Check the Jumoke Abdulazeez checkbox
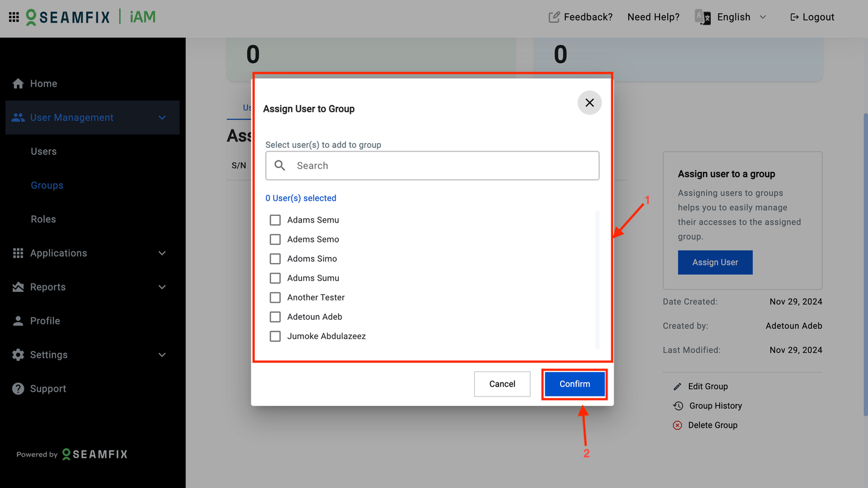868x488 pixels. tap(275, 336)
